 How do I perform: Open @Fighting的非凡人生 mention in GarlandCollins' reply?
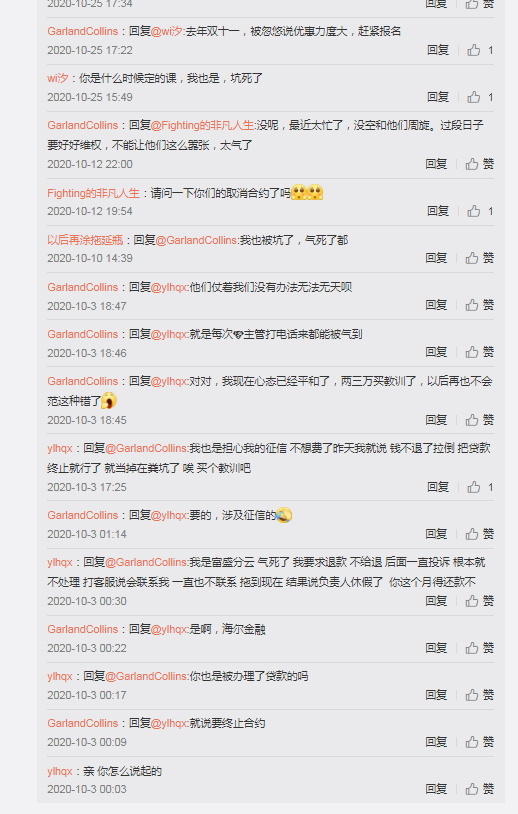[202, 125]
